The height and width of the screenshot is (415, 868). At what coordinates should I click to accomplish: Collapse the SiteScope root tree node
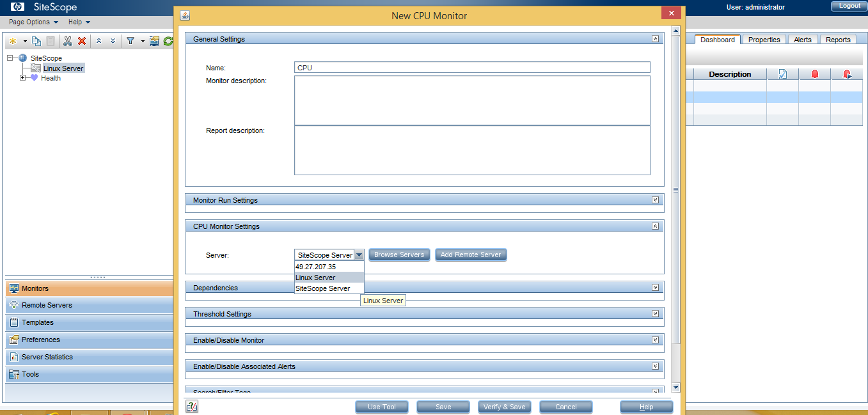10,58
